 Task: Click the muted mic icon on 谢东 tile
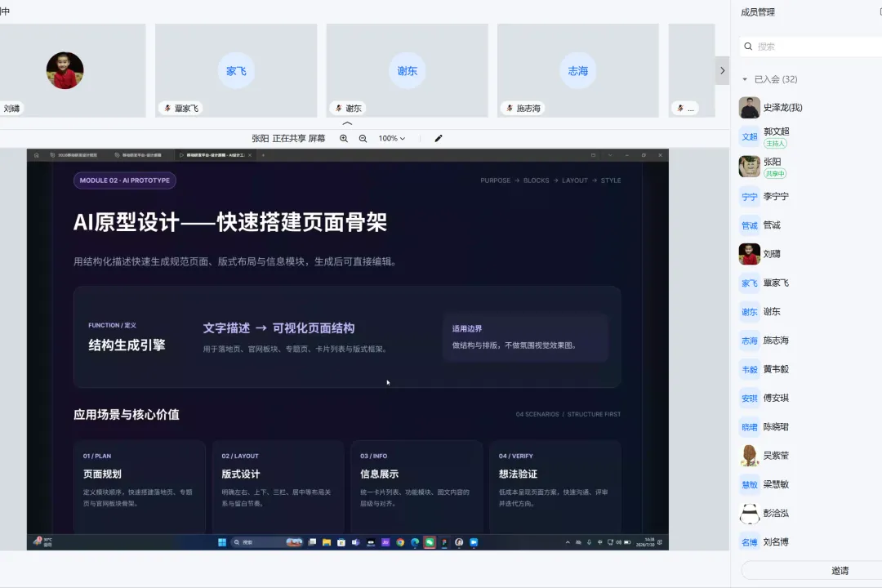click(338, 108)
